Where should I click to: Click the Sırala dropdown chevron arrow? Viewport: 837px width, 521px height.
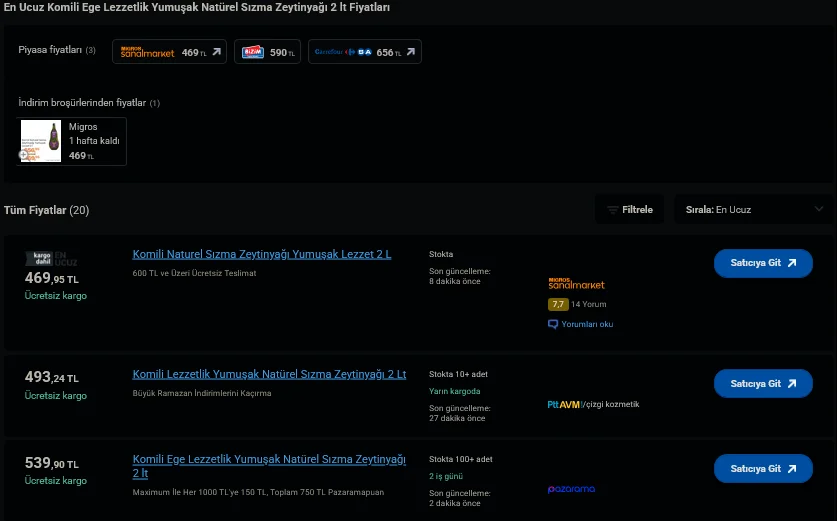[x=819, y=210]
